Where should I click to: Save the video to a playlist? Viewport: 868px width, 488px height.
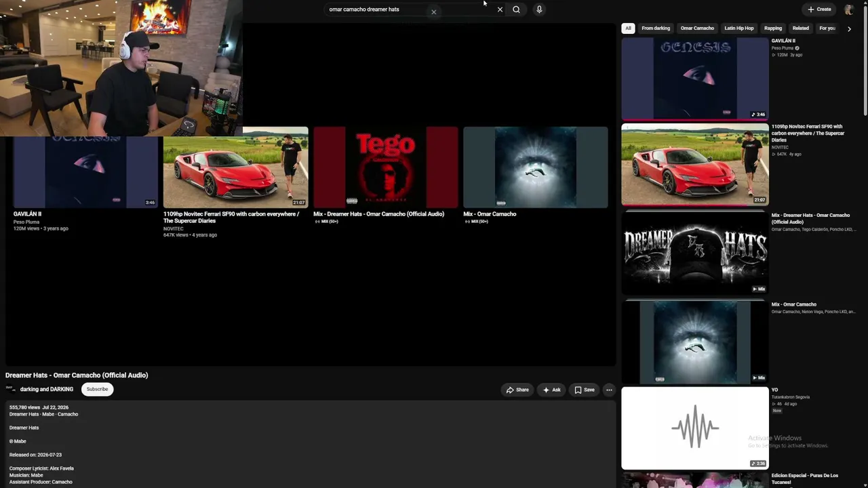coord(585,390)
